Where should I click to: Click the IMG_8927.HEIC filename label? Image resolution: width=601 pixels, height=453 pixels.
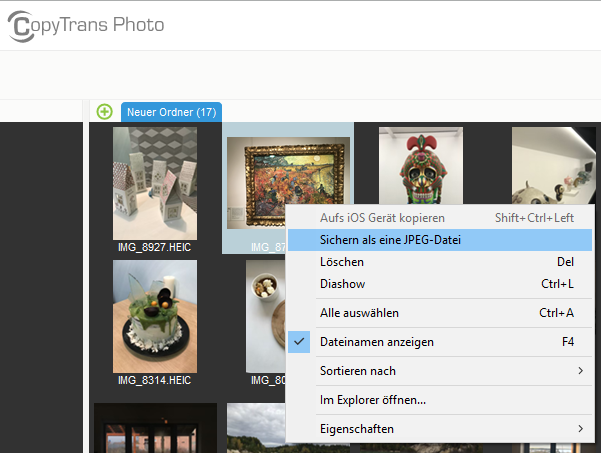coord(154,247)
